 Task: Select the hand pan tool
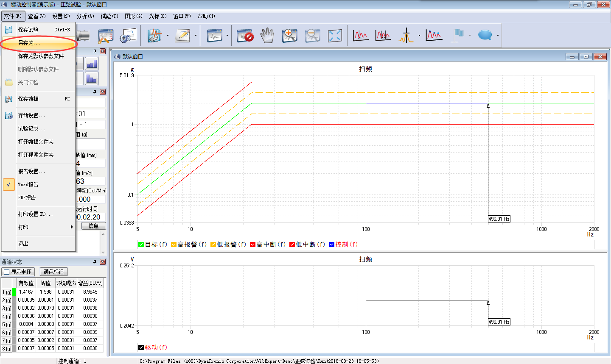pos(267,36)
